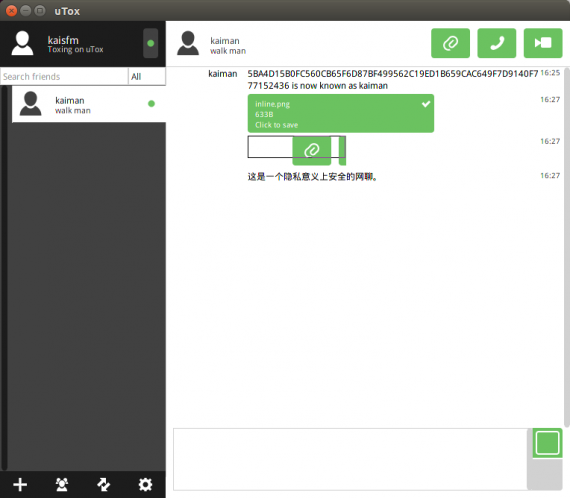
Task: Open the add friend plus icon
Action: click(x=20, y=484)
